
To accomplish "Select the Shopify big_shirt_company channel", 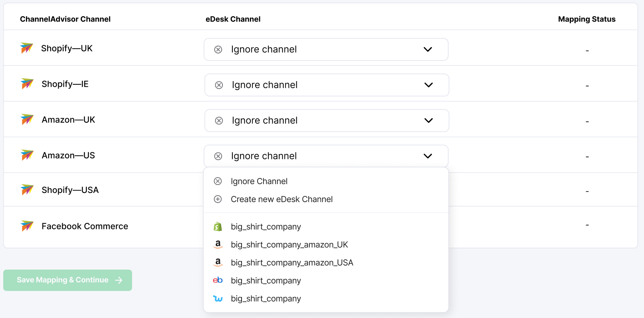I will (x=326, y=227).
